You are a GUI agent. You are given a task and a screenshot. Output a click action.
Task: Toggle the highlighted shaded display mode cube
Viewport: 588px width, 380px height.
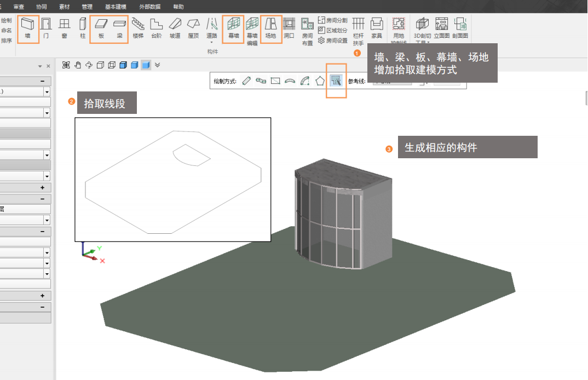(x=146, y=65)
